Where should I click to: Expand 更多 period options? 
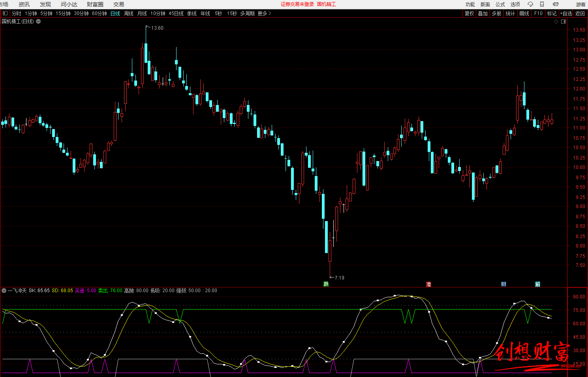(x=264, y=13)
